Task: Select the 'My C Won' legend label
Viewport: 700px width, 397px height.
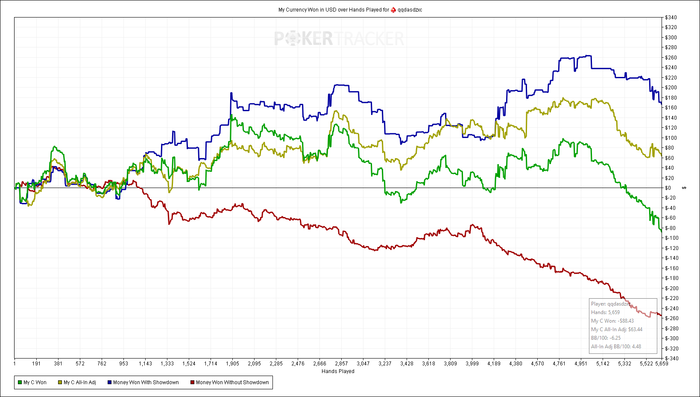Action: pyautogui.click(x=35, y=382)
